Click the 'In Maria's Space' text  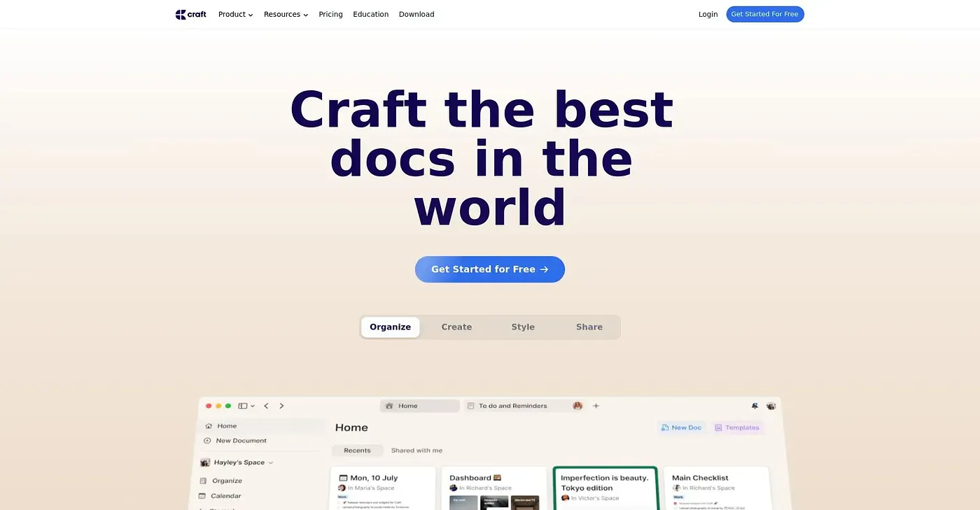371,488
